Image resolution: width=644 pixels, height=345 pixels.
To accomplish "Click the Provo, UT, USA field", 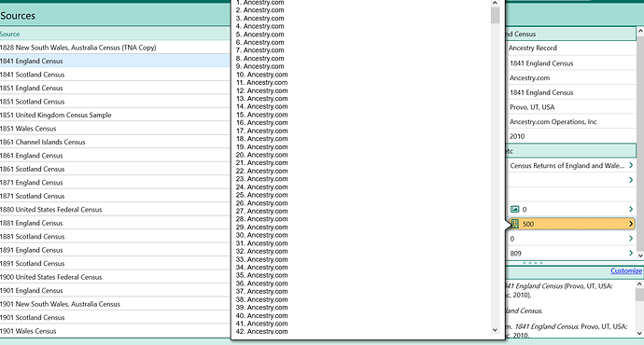I will click(571, 107).
